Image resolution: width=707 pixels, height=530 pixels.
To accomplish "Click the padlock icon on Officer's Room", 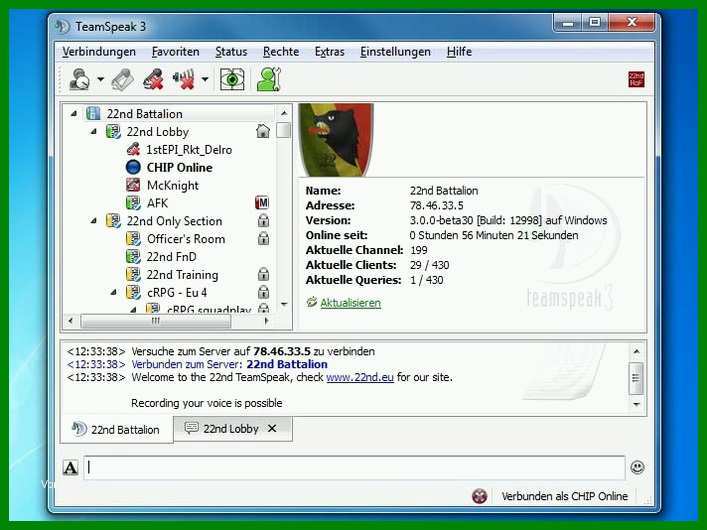I will (263, 238).
